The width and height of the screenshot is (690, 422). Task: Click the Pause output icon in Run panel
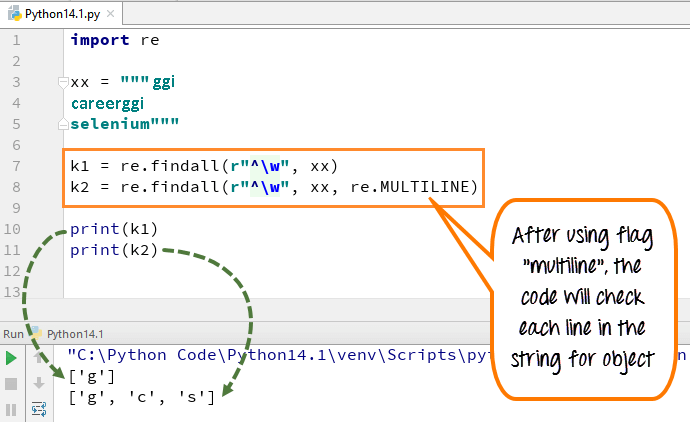tap(12, 409)
